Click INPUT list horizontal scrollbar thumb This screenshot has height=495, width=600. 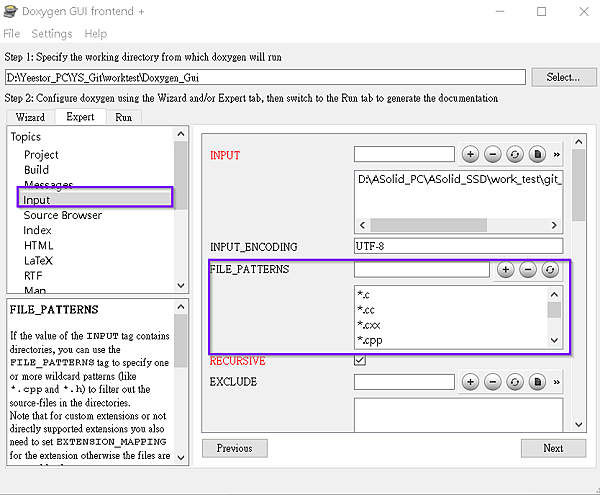[x=429, y=225]
